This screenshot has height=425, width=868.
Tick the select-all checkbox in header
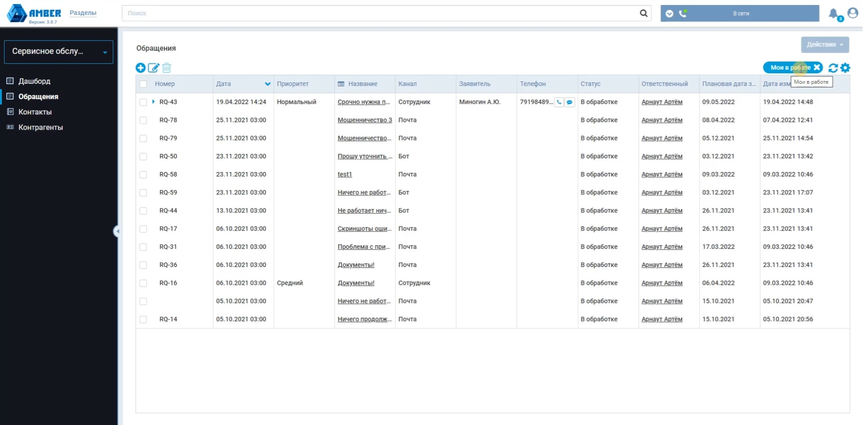pyautogui.click(x=143, y=84)
